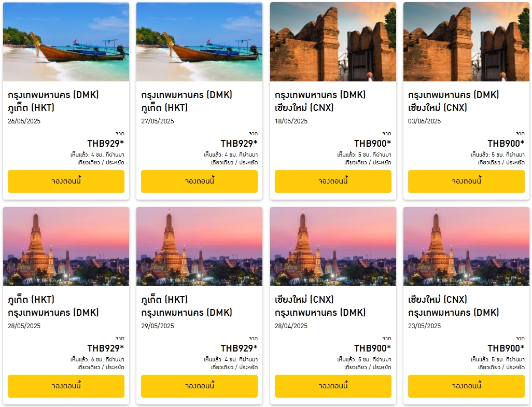This screenshot has width=532, height=407.
Task: Click the longtail boat image on 27/05/2025 card
Action: [x=199, y=42]
